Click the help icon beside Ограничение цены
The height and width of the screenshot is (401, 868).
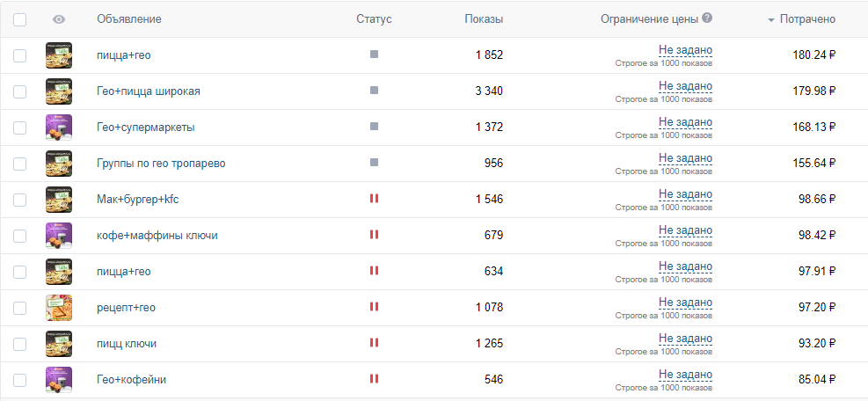[x=707, y=18]
